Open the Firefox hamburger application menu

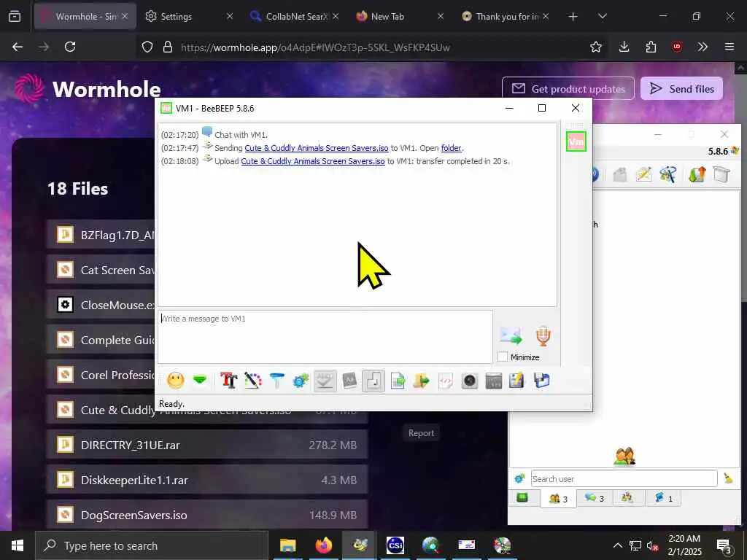(x=729, y=47)
